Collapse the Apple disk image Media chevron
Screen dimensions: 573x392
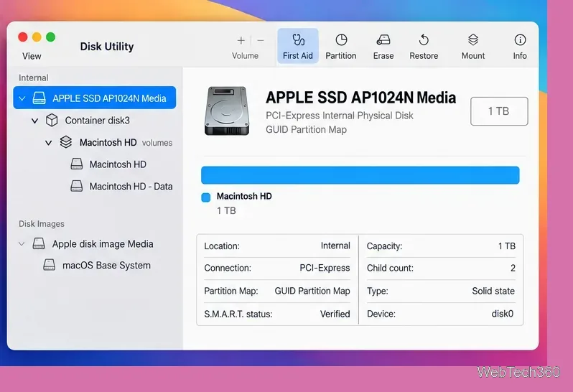coord(22,244)
